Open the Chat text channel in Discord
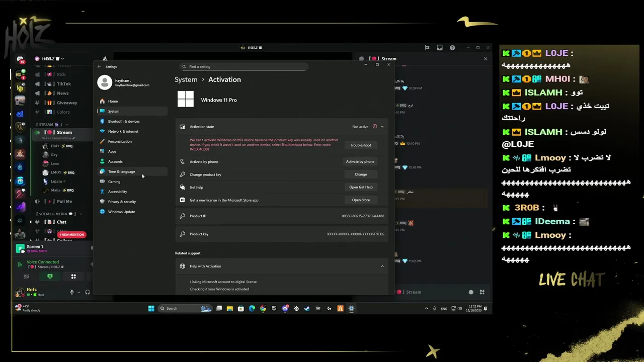This screenshot has width=644, height=362. (x=60, y=222)
